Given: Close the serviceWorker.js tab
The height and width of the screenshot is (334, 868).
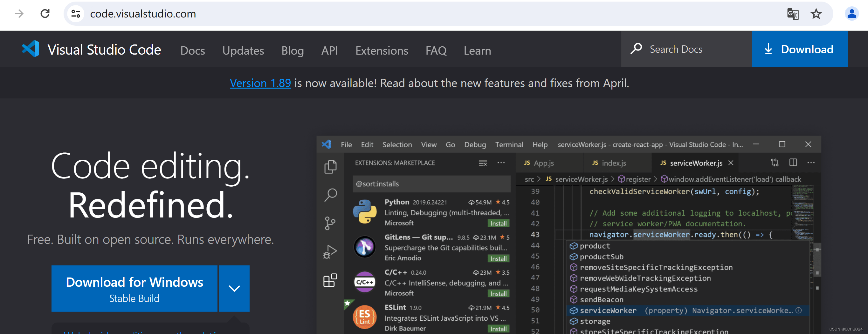Looking at the screenshot, I should coord(731,163).
